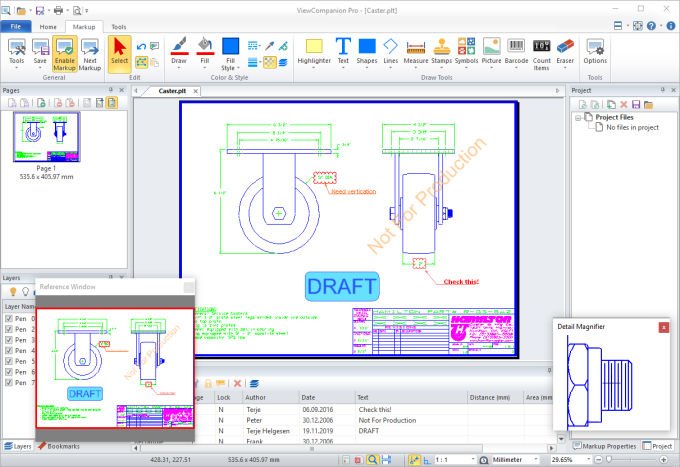Screen dimensions: 680x467
Task: Click the open folder icon in quick access toolbar
Action: point(21,10)
